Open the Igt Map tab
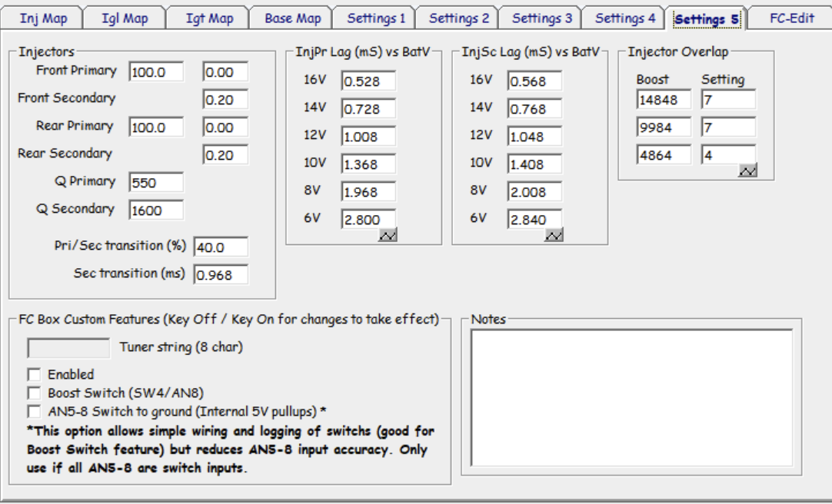 tap(209, 18)
